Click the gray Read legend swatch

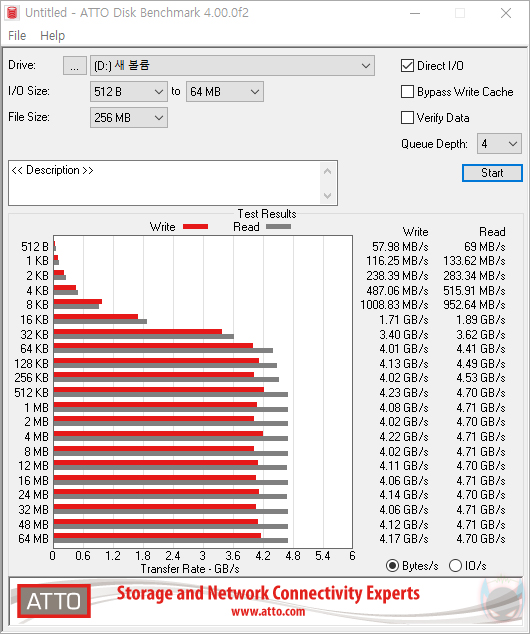tap(278, 227)
